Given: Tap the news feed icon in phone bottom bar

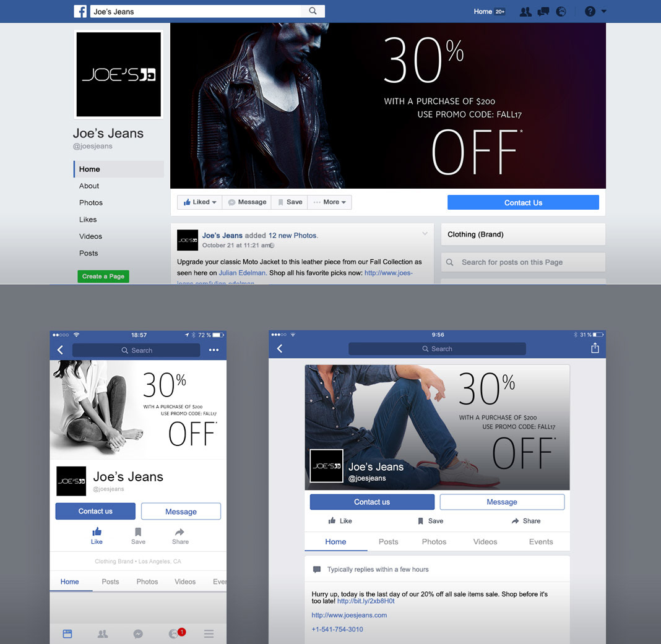Looking at the screenshot, I should 67,633.
